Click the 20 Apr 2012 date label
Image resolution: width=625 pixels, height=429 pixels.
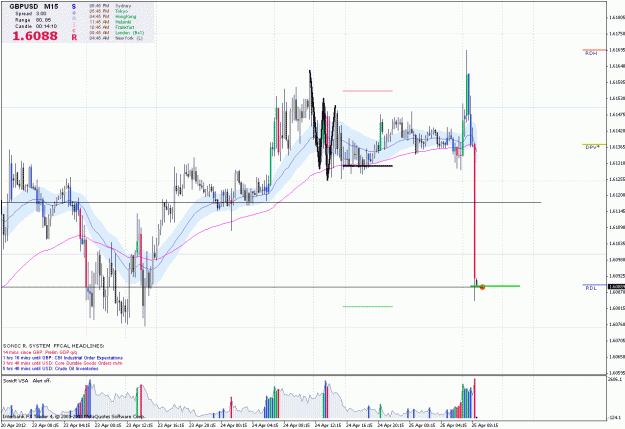[x=14, y=425]
